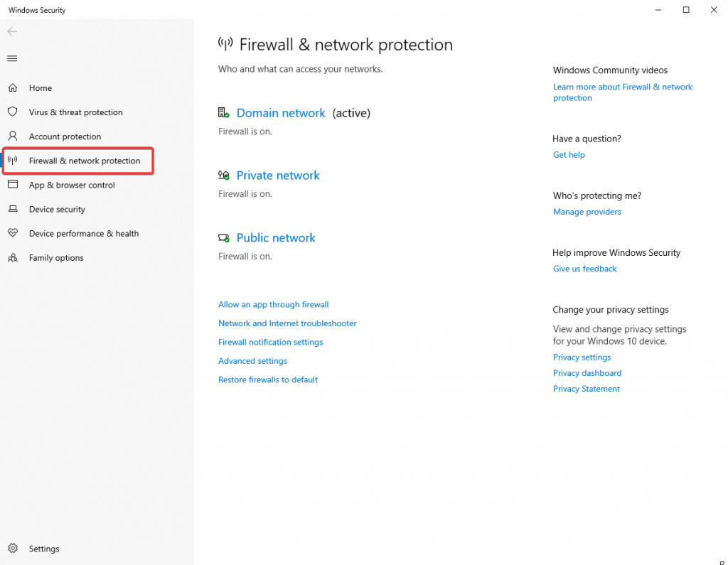The image size is (728, 565).
Task: Open Device security section
Action: (x=57, y=209)
